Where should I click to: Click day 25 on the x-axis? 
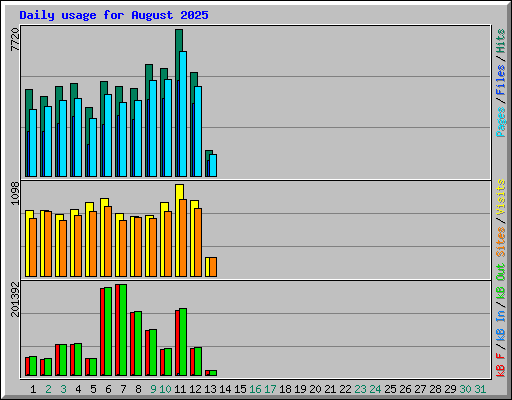pyautogui.click(x=390, y=389)
